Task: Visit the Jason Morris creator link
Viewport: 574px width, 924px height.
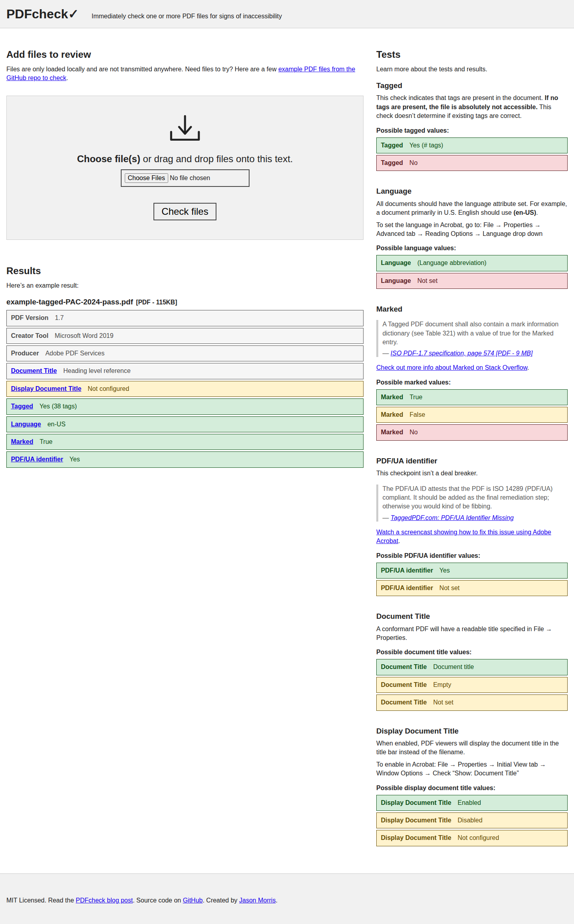Action: tap(257, 900)
